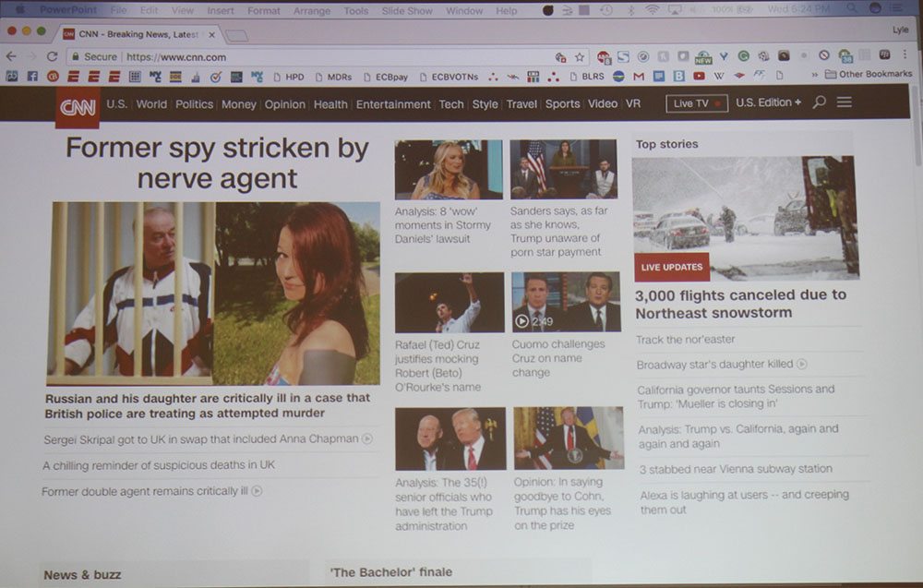Click the green circle C extension icon
Screen dimensions: 923x588
pyautogui.click(x=743, y=56)
